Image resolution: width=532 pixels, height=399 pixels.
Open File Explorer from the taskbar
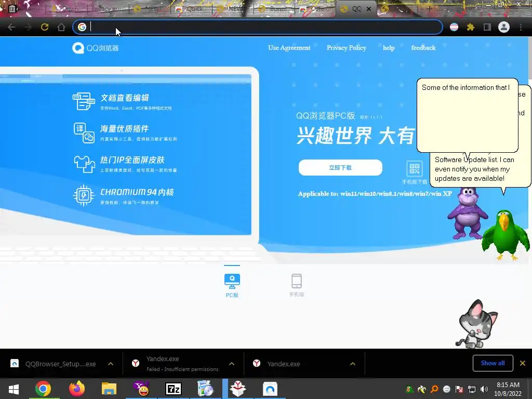click(x=109, y=389)
